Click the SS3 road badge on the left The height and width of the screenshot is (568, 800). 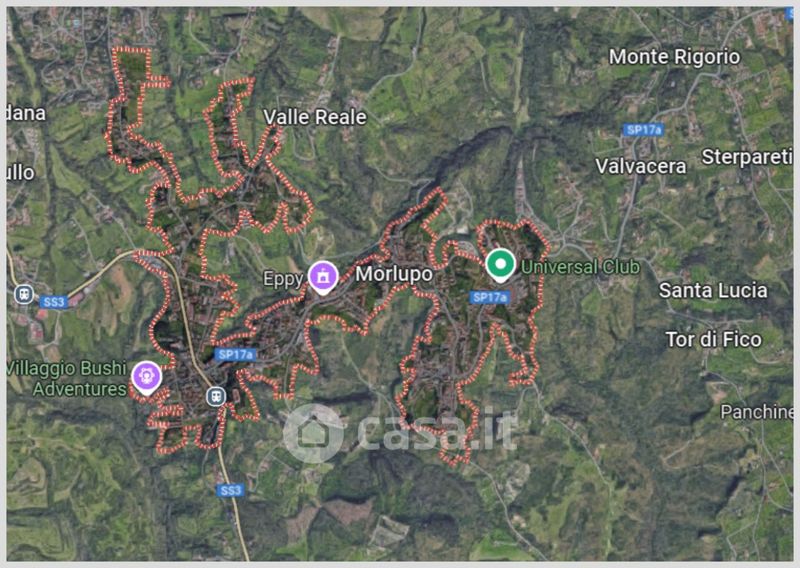click(54, 302)
